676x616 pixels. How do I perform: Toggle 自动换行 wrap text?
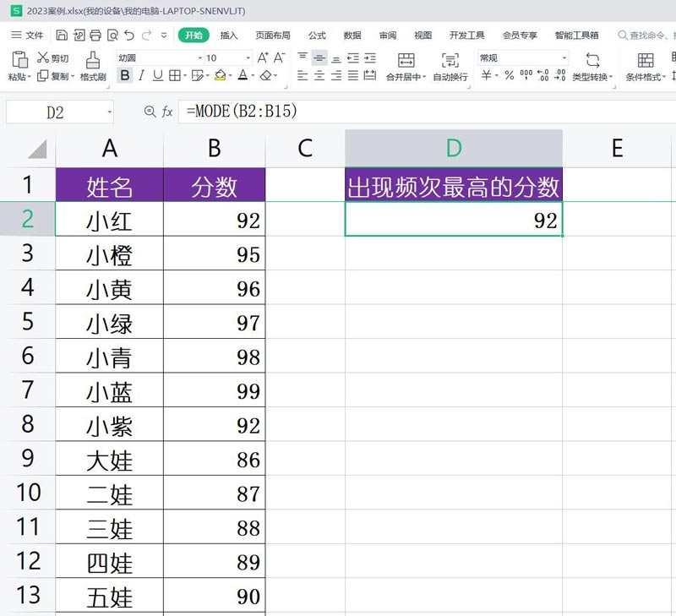pyautogui.click(x=450, y=67)
